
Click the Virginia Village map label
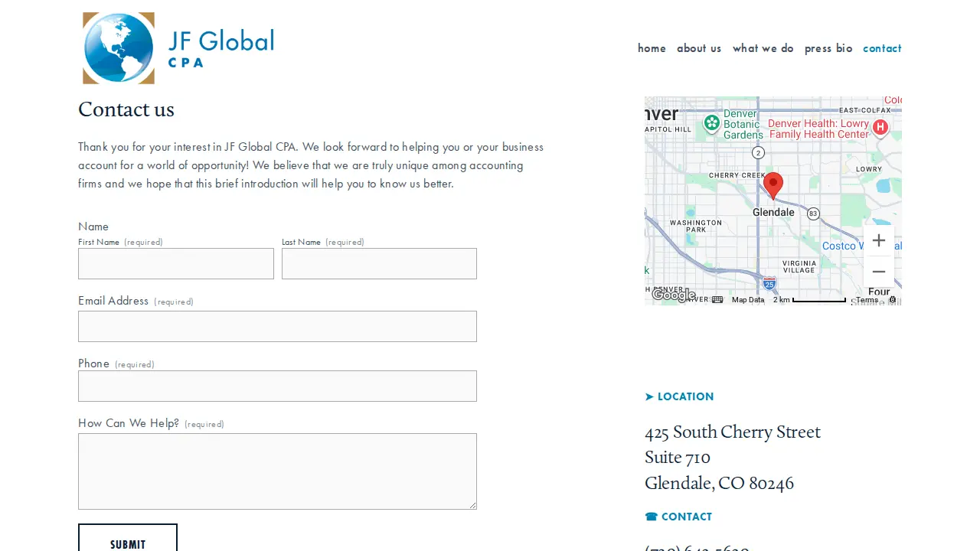pos(799,266)
